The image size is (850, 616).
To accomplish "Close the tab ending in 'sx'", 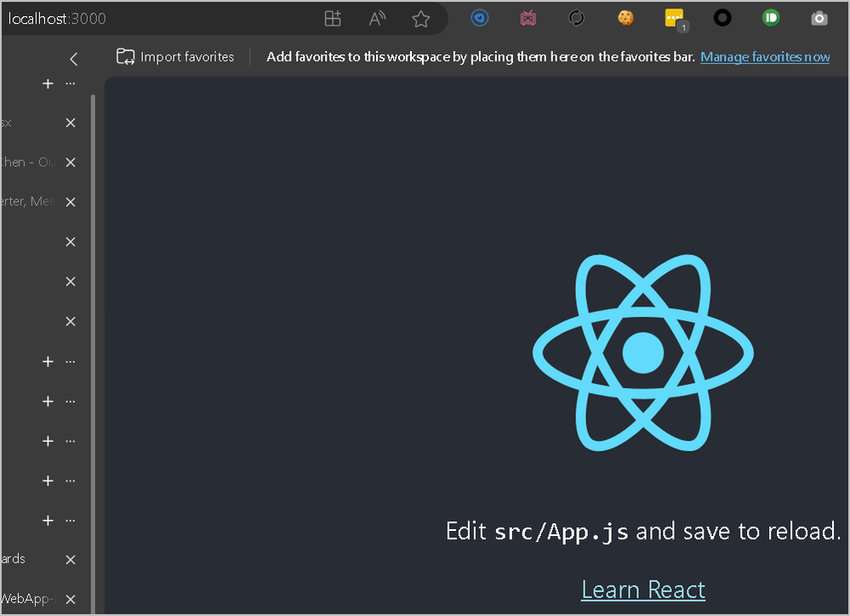I will (x=71, y=123).
